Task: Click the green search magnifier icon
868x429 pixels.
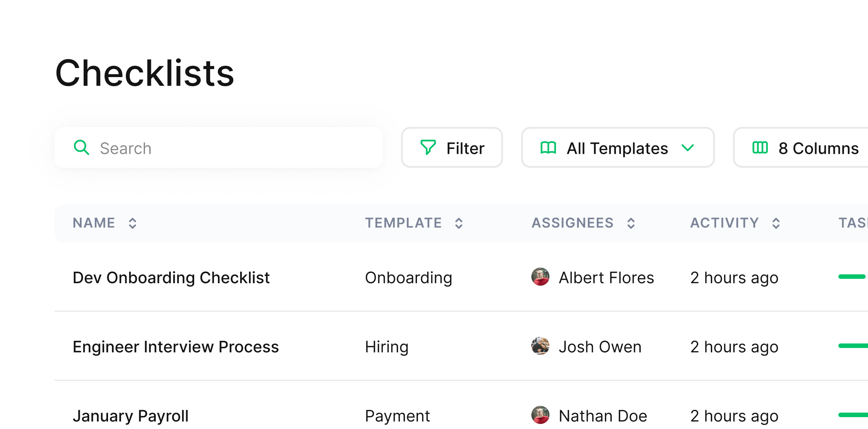Action: (81, 148)
